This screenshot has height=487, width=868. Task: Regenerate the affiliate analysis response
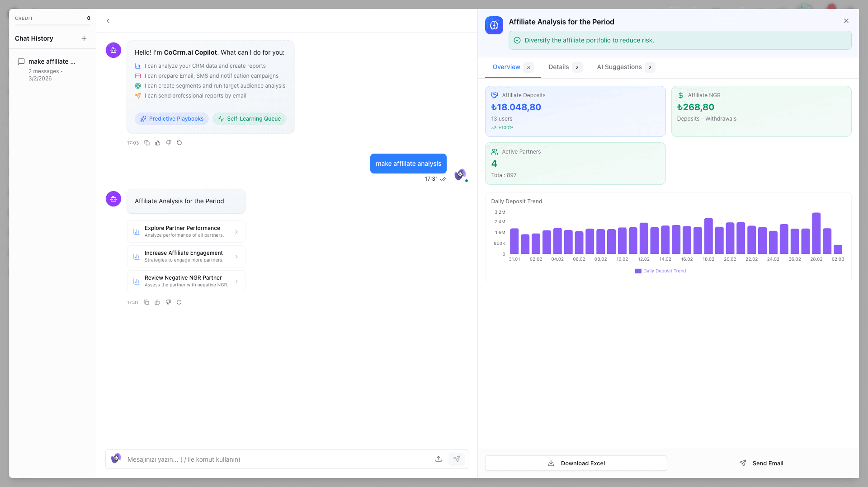tap(179, 302)
